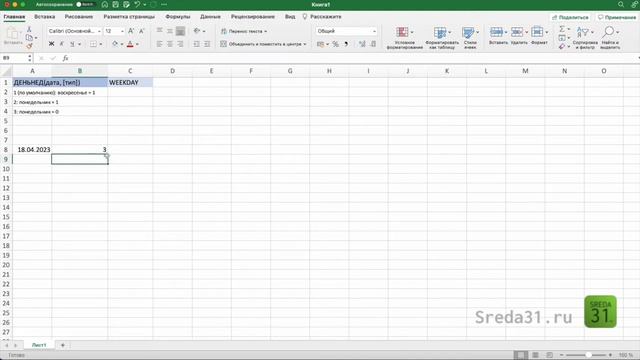Viewport: 640px width, 360px height.
Task: Click the zoom slider in status bar
Action: pos(588,355)
